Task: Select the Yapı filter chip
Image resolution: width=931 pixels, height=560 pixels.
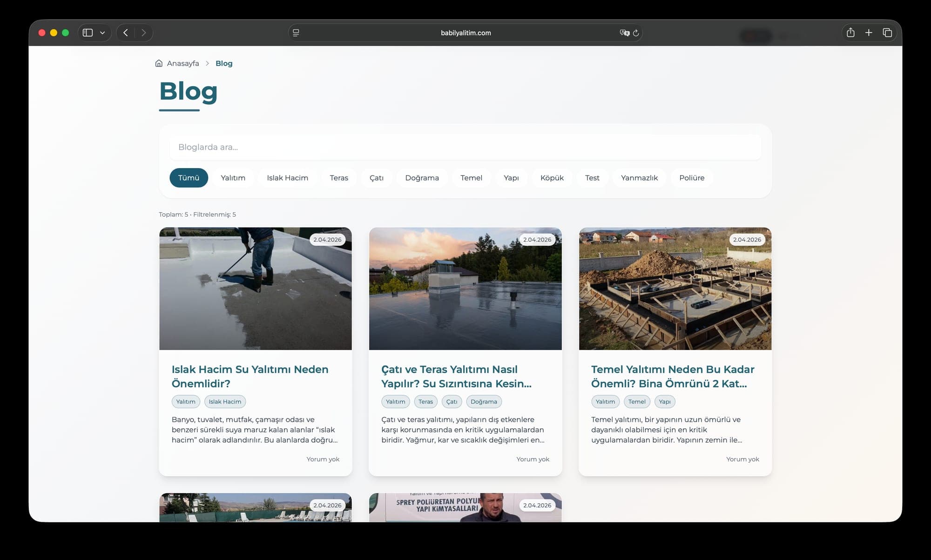Action: (511, 178)
